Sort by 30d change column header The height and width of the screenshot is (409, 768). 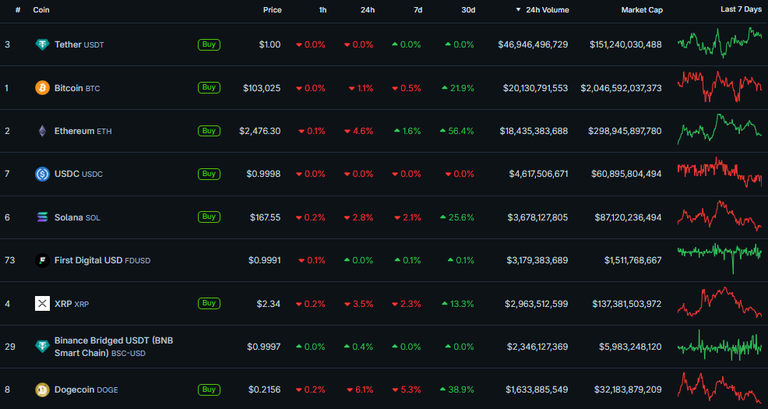[468, 10]
